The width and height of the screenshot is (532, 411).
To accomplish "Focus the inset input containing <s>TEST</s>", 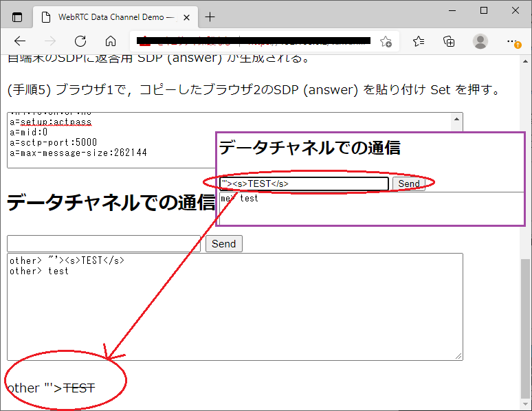I will (x=304, y=184).
